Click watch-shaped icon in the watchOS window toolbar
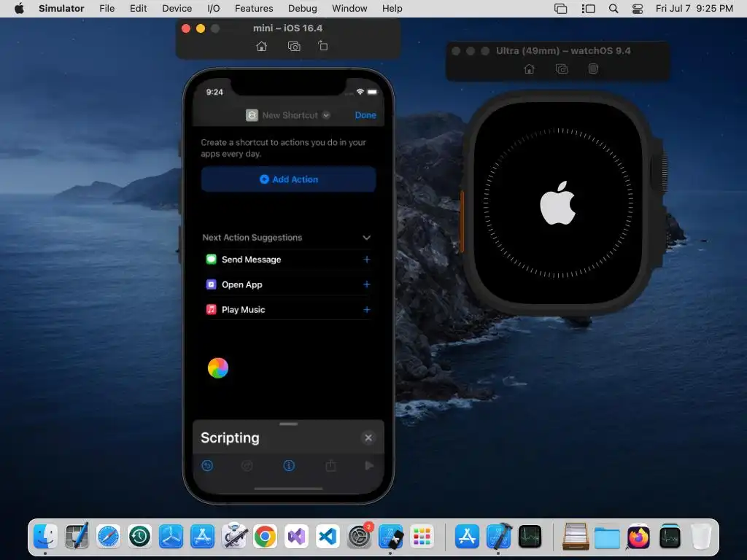Screen dimensions: 747x560 (593, 69)
